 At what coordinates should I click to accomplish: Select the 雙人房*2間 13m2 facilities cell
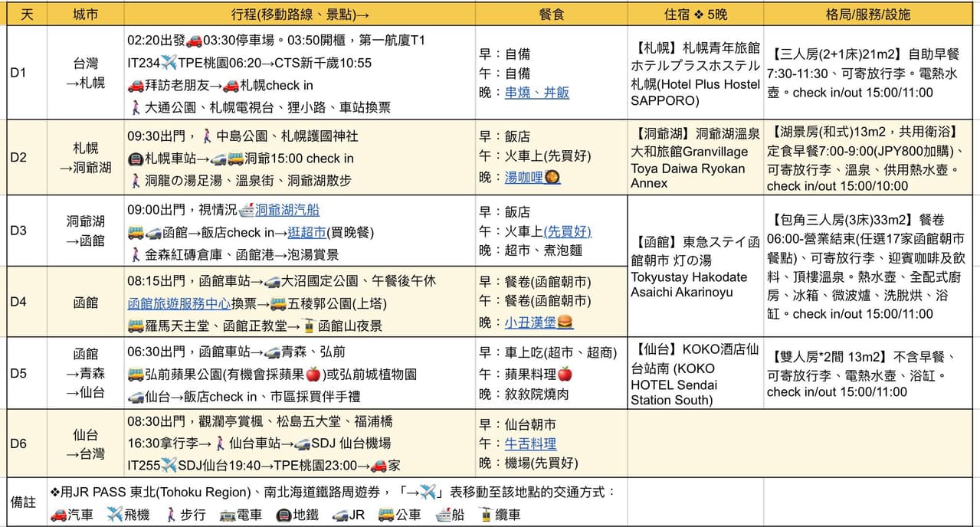(867, 373)
